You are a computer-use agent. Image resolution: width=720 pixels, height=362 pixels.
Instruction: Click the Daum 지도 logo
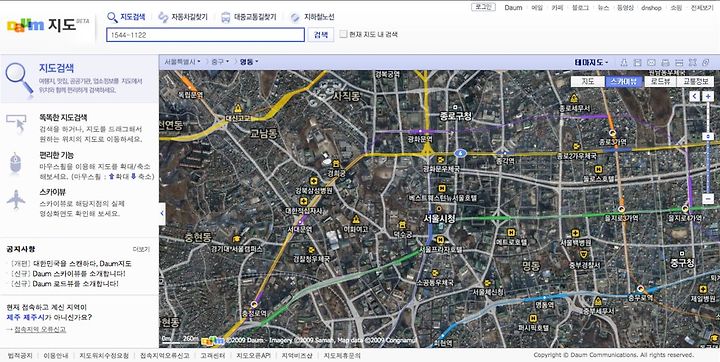pyautogui.click(x=48, y=25)
